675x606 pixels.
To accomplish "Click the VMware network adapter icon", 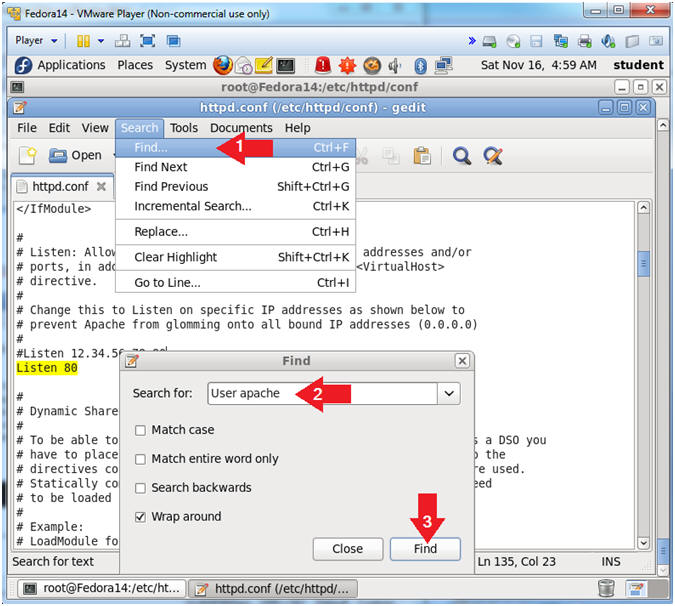I will click(x=560, y=41).
